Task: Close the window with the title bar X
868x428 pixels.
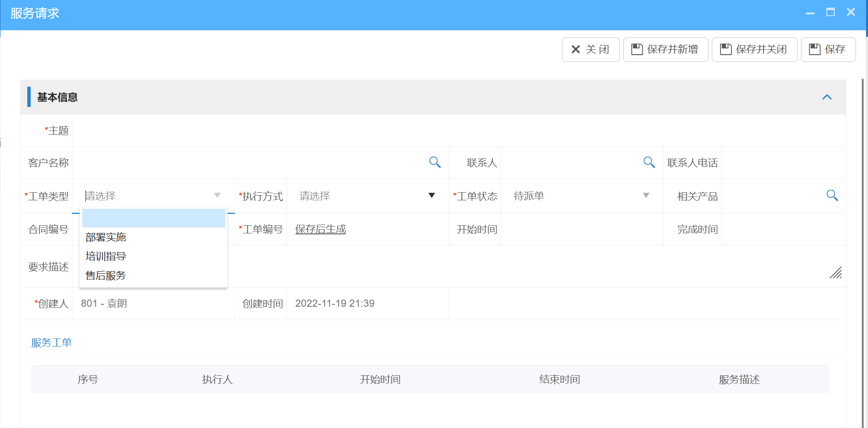Action: point(851,12)
